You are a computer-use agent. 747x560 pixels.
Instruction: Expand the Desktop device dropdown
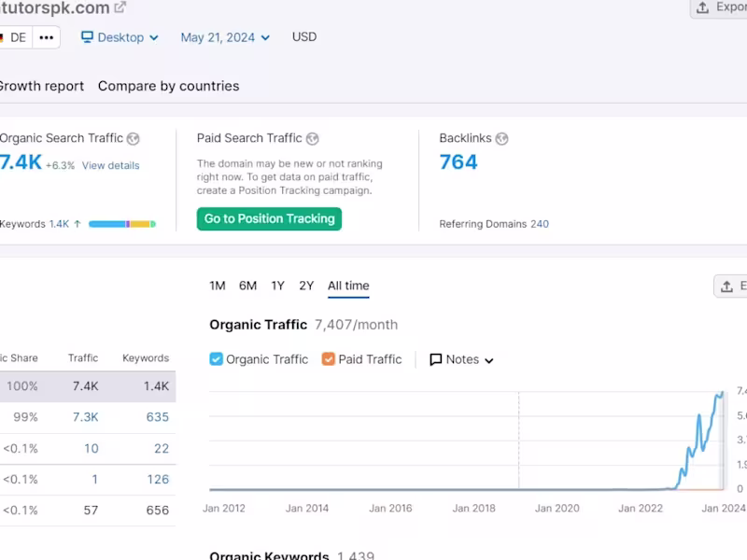pyautogui.click(x=154, y=37)
